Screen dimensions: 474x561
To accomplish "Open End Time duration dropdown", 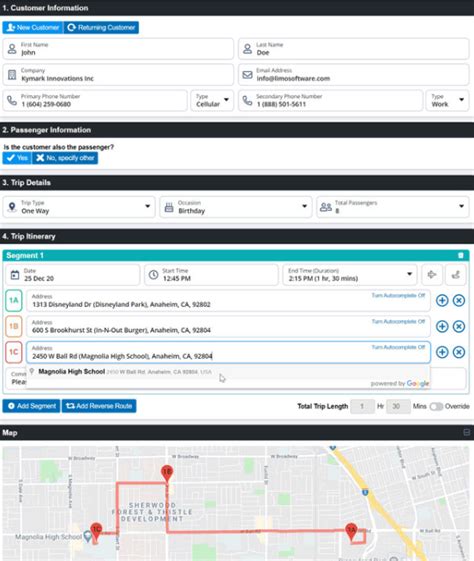I will tap(350, 275).
